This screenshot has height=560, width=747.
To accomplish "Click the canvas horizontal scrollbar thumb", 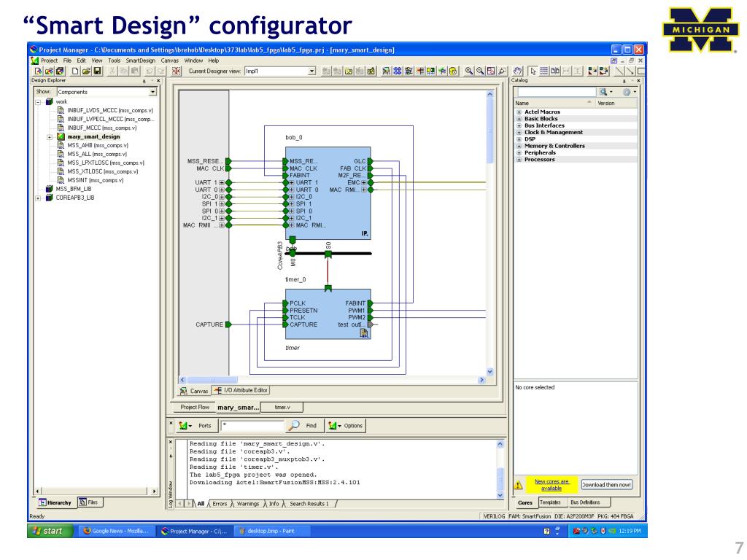I will (x=212, y=380).
